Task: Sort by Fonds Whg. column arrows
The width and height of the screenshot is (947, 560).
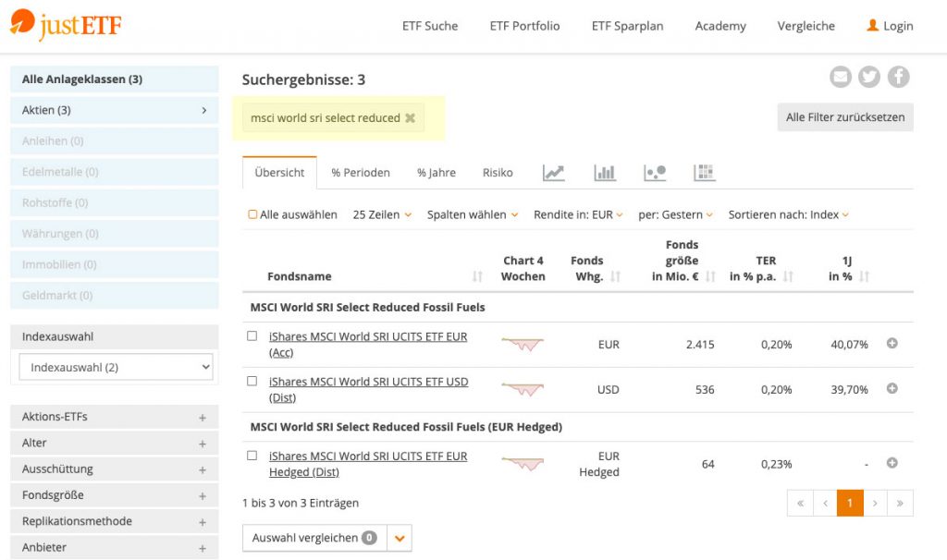Action: (615, 276)
